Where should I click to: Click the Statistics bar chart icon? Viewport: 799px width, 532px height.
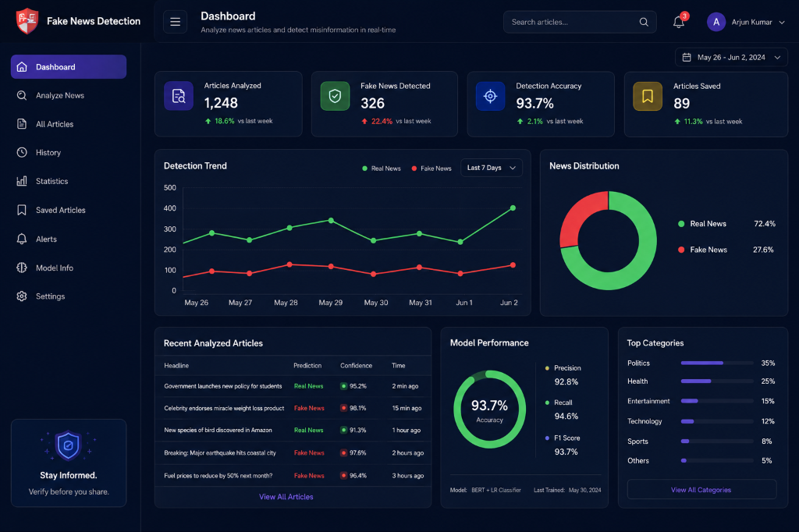tap(22, 181)
